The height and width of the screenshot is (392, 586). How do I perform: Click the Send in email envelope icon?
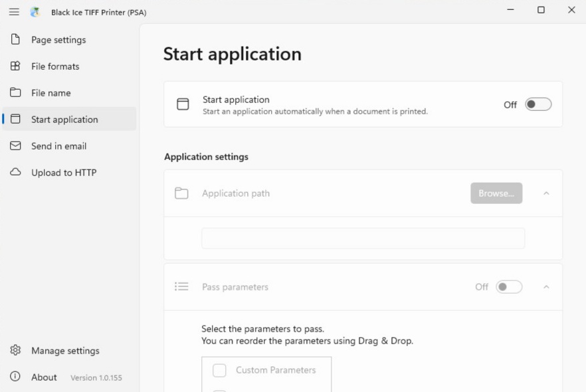15,146
